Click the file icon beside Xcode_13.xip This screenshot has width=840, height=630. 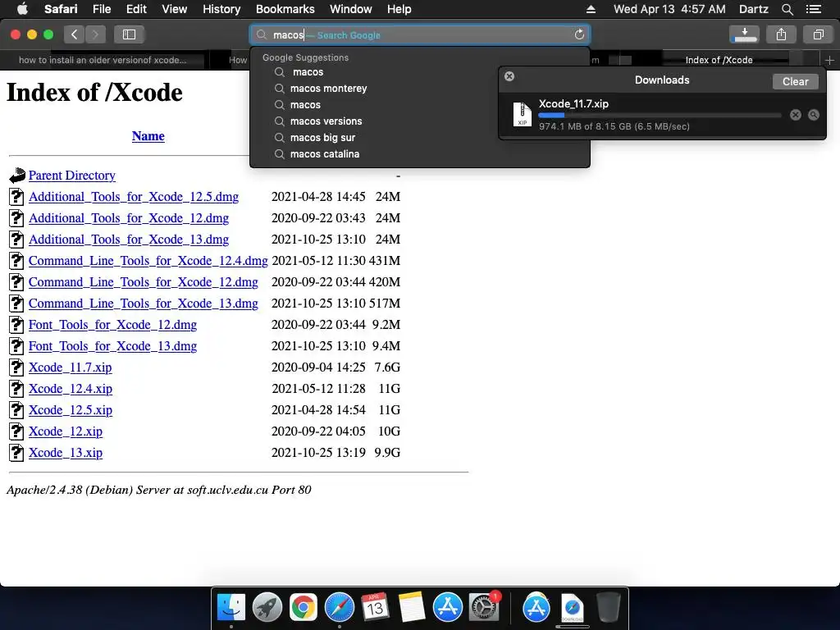16,453
